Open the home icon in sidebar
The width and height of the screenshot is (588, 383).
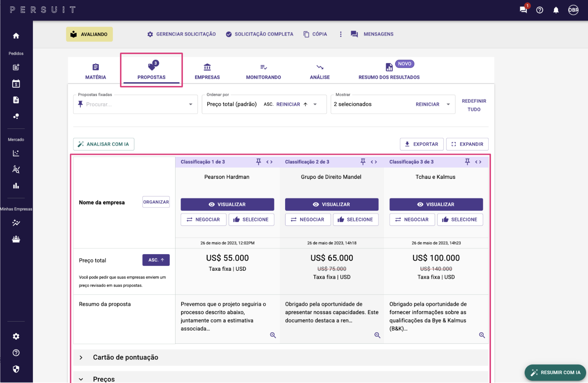[16, 36]
